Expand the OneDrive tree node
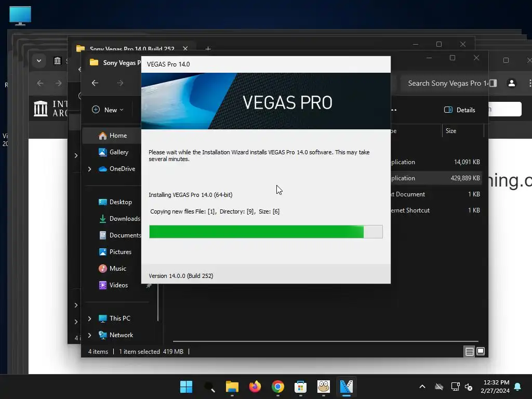 pos(89,169)
